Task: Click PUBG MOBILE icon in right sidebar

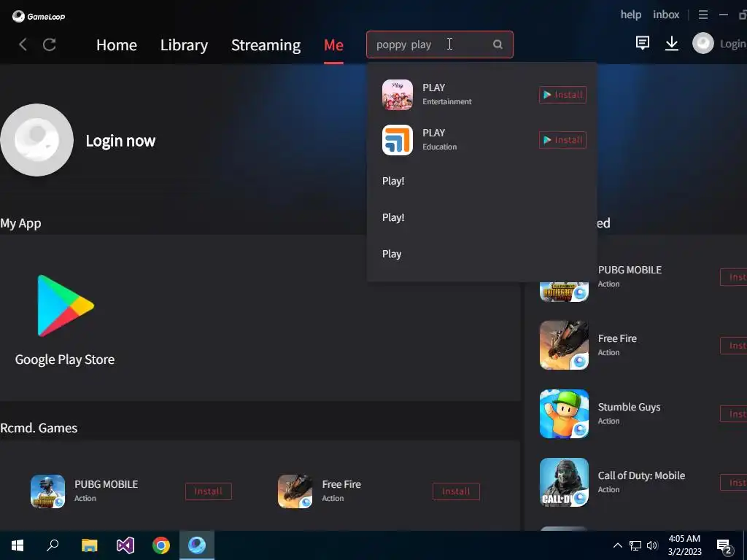Action: pos(564,290)
